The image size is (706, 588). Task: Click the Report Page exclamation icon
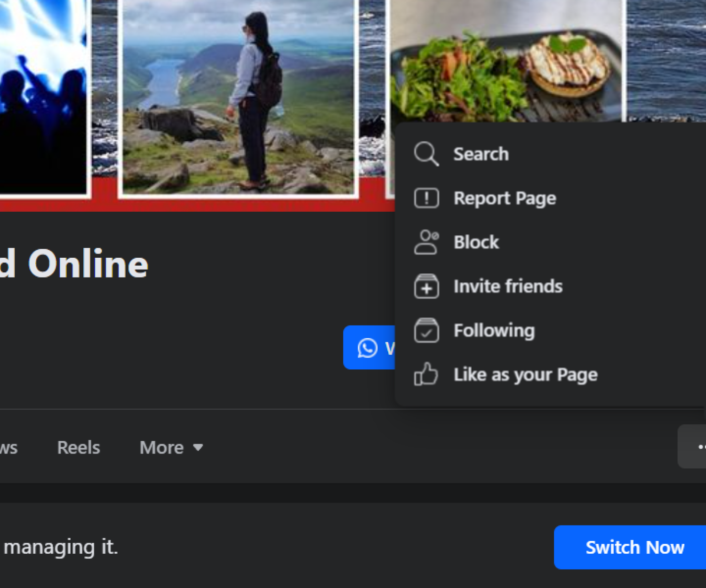point(426,198)
